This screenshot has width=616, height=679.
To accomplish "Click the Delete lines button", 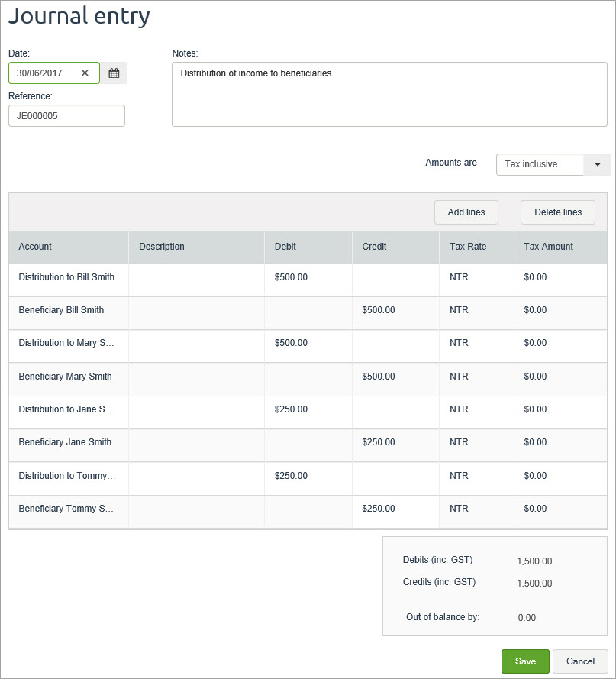I will 557,212.
